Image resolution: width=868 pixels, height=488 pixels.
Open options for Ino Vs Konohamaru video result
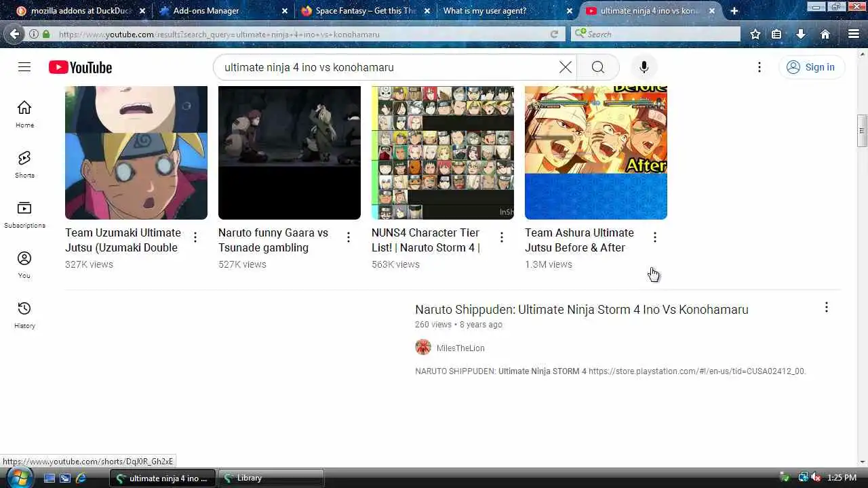click(x=826, y=308)
